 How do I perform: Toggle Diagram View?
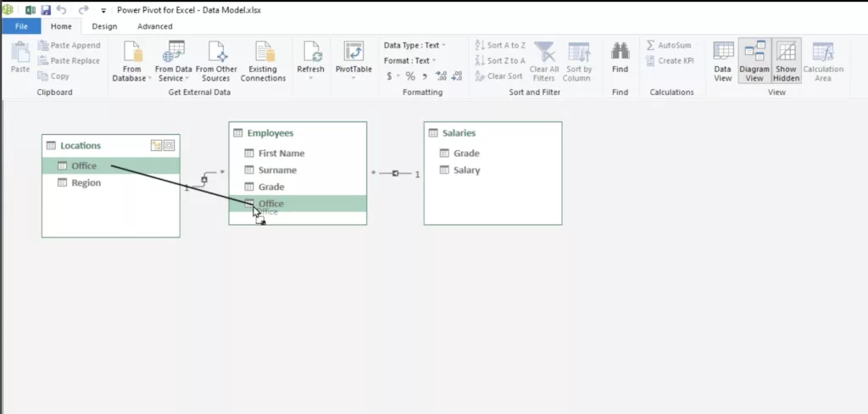pyautogui.click(x=754, y=61)
